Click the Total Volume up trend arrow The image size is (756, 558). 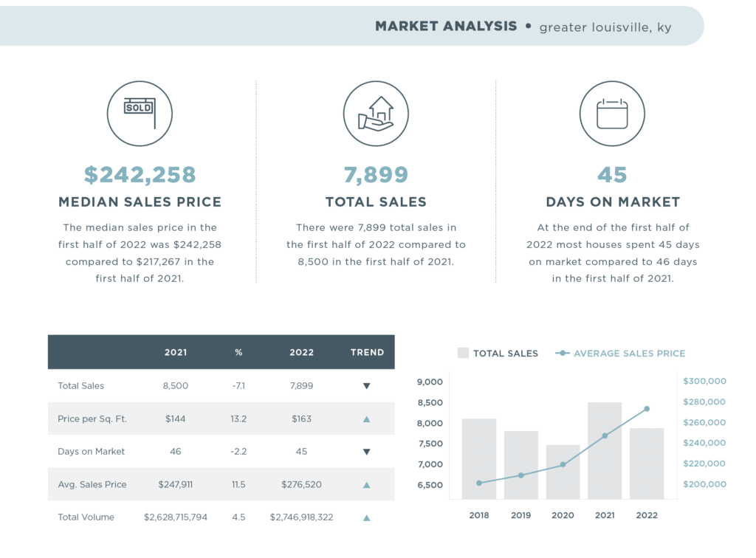366,518
